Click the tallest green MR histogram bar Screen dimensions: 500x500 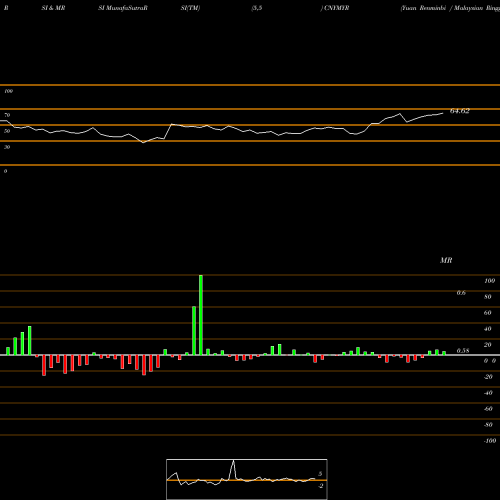point(201,315)
